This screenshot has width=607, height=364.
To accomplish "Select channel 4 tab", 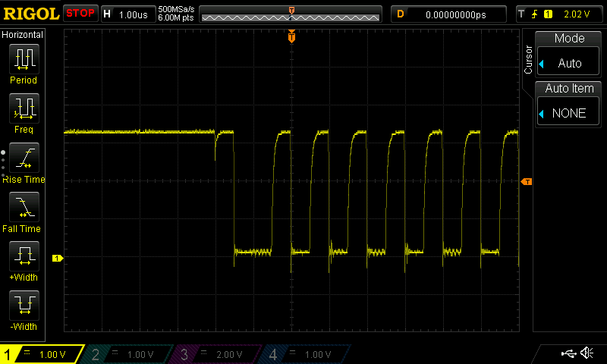I will tap(306, 354).
